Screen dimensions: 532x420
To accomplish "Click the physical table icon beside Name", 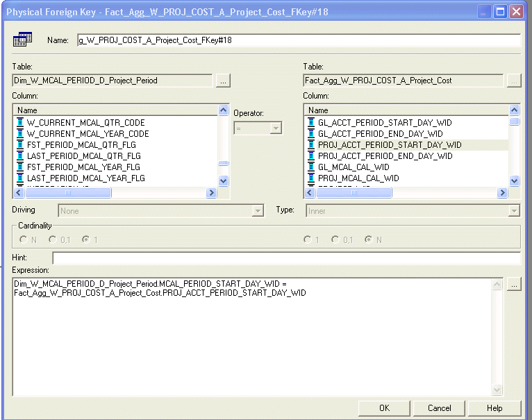I will [22, 40].
